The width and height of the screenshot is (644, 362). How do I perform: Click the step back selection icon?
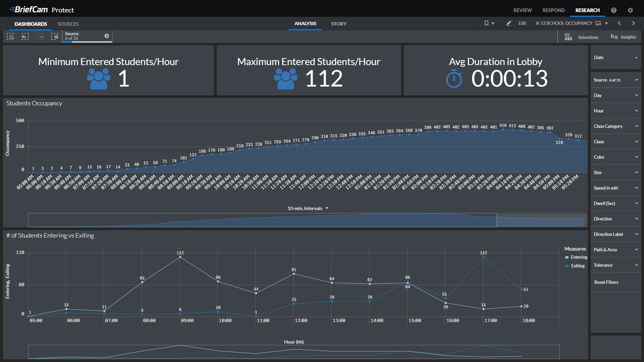coord(25,37)
